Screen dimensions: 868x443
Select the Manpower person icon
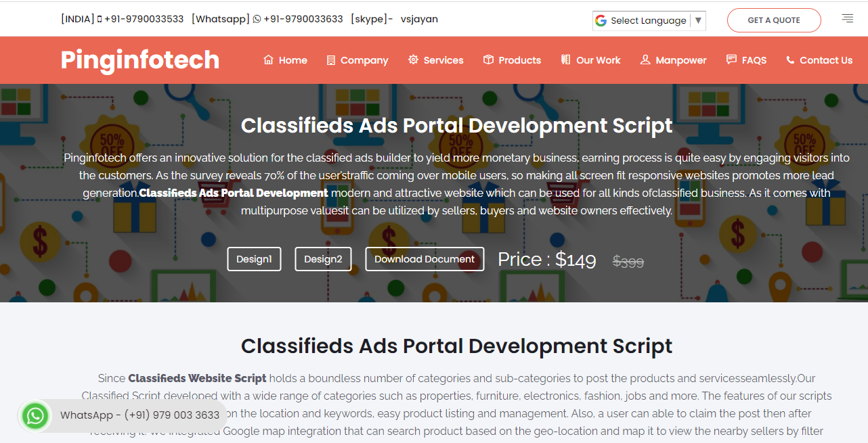(645, 60)
